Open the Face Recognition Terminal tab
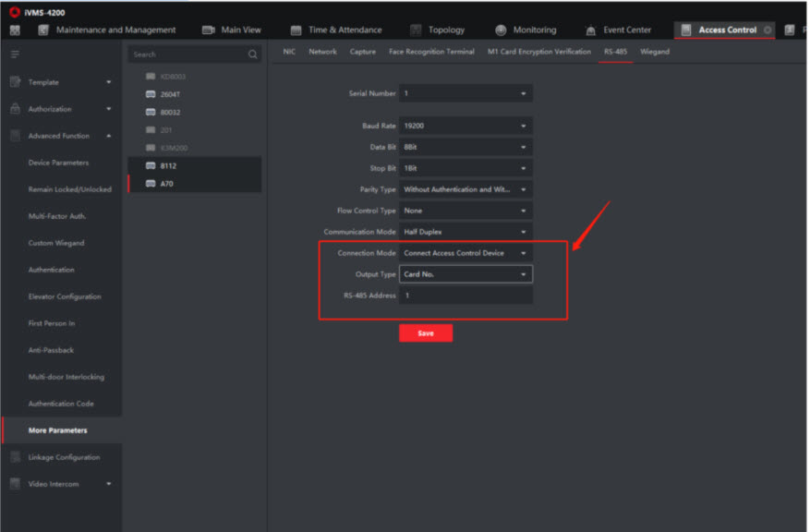 click(x=431, y=52)
